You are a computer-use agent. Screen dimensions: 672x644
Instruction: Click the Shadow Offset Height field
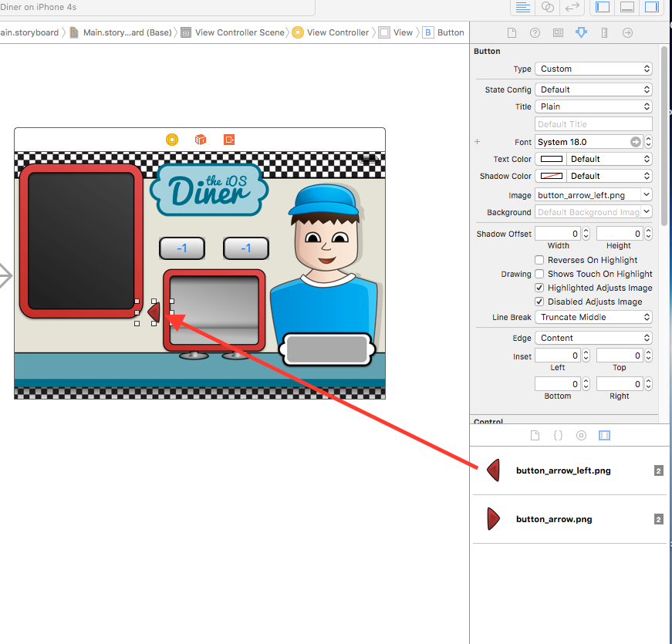[x=620, y=234]
